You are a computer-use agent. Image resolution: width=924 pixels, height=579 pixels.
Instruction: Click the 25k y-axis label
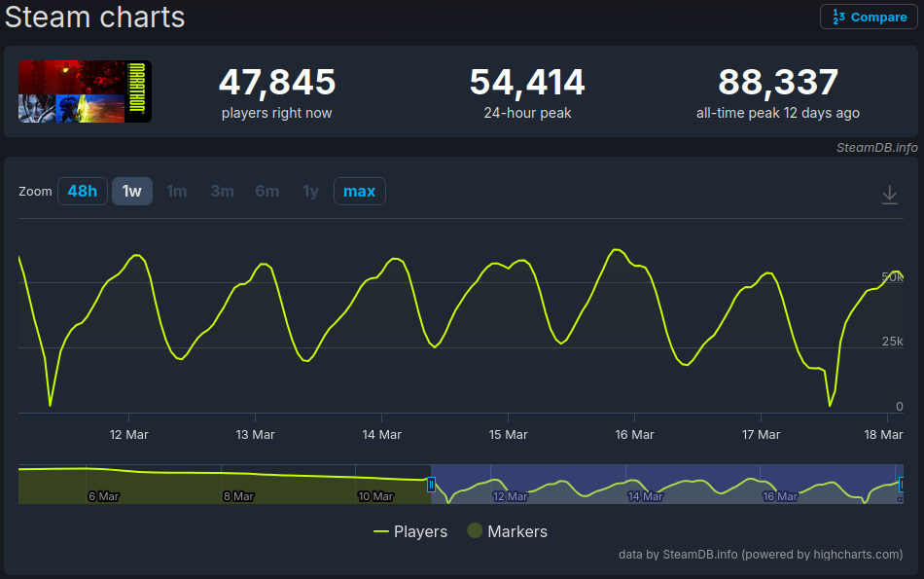[892, 342]
